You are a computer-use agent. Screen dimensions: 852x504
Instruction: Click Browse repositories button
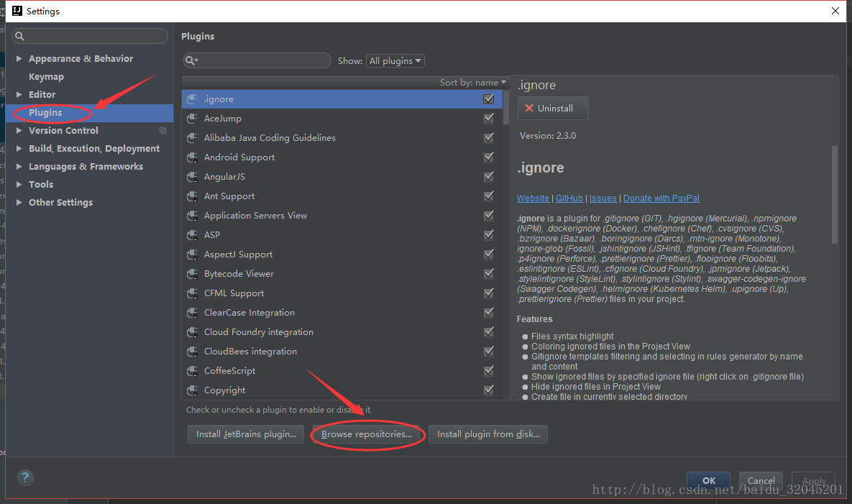pyautogui.click(x=367, y=434)
